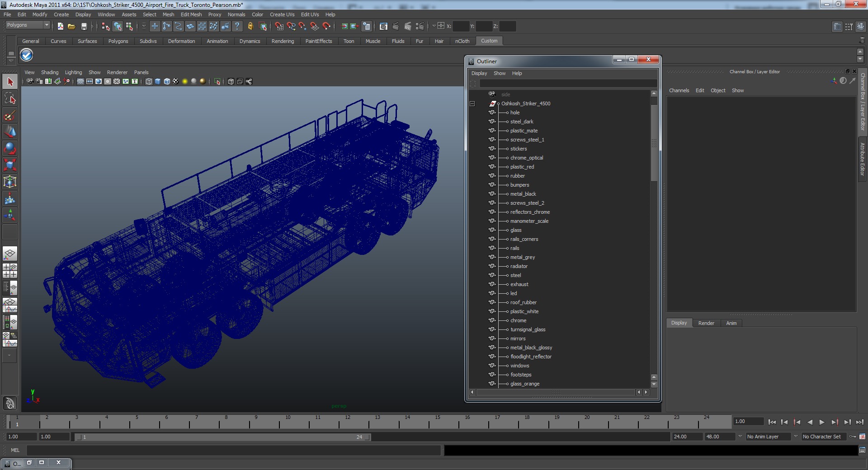
Task: Select by hierarchy mode icon
Action: (106, 26)
